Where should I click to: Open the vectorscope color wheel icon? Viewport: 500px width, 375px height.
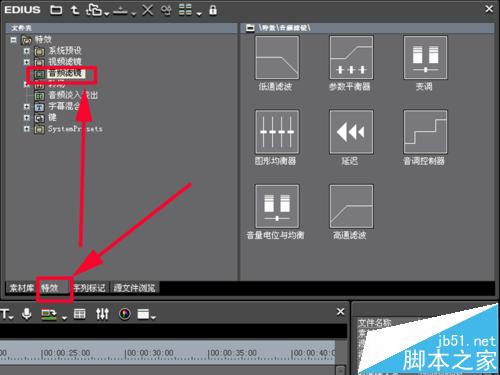tap(125, 314)
